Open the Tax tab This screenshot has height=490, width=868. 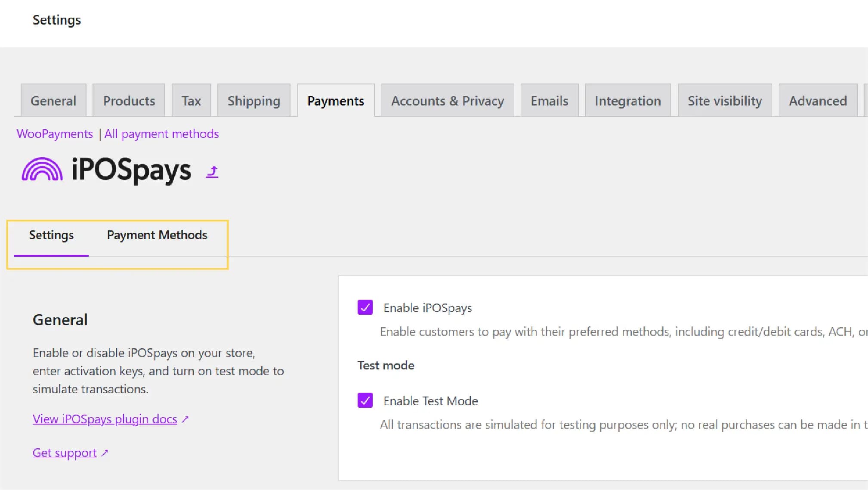click(x=191, y=101)
